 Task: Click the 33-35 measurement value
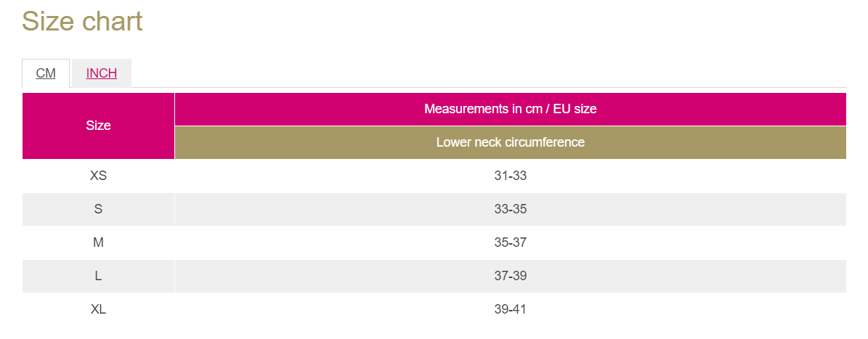point(510,209)
